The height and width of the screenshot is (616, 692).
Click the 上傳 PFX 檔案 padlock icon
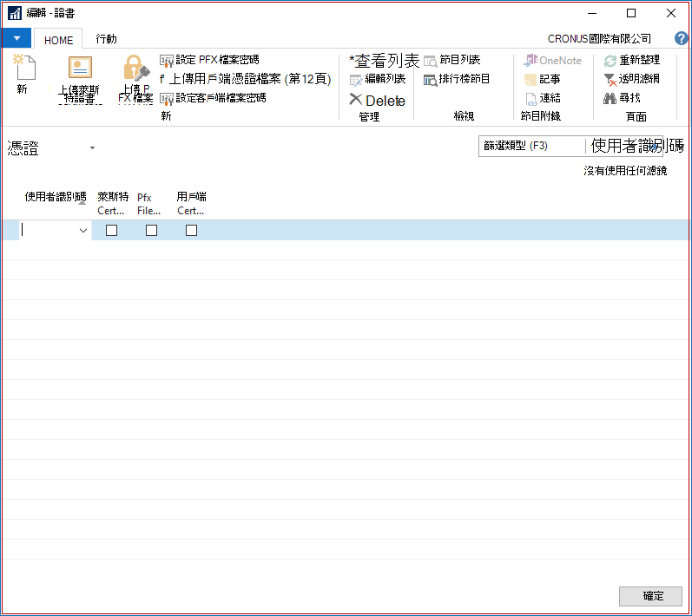(136, 68)
